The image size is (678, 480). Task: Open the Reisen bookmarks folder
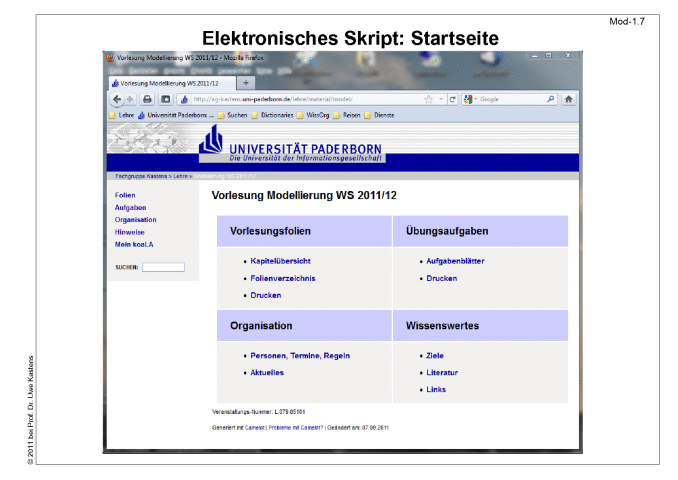[347, 115]
